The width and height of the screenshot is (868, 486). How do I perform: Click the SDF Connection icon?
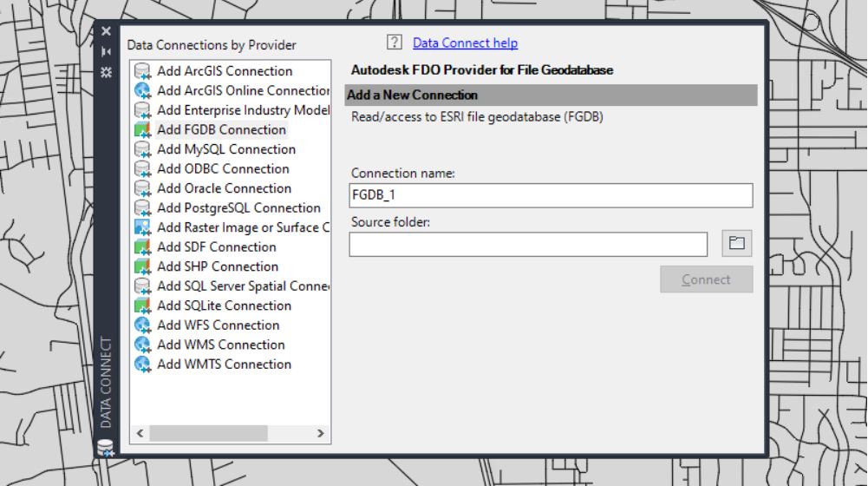(x=143, y=247)
